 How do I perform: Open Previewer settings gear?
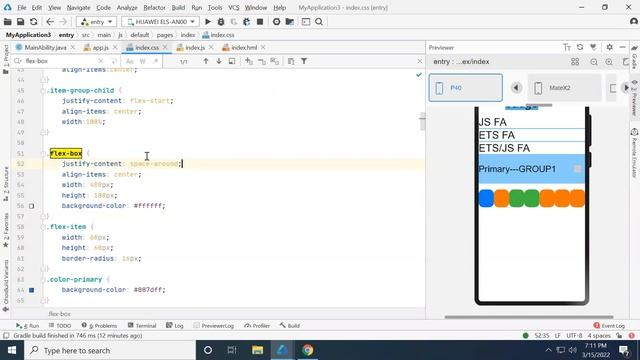click(x=609, y=47)
